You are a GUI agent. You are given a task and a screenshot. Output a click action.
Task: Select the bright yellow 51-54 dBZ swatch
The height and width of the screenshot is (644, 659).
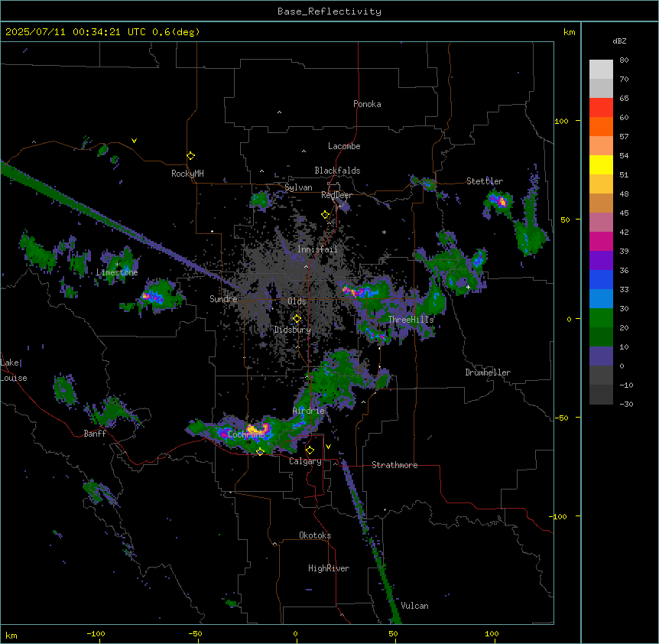601,164
